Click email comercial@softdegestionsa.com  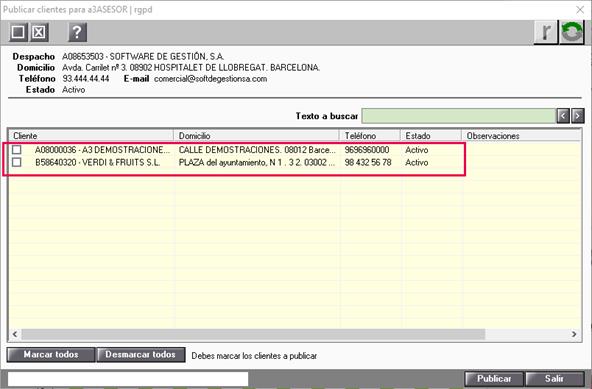coord(210,79)
